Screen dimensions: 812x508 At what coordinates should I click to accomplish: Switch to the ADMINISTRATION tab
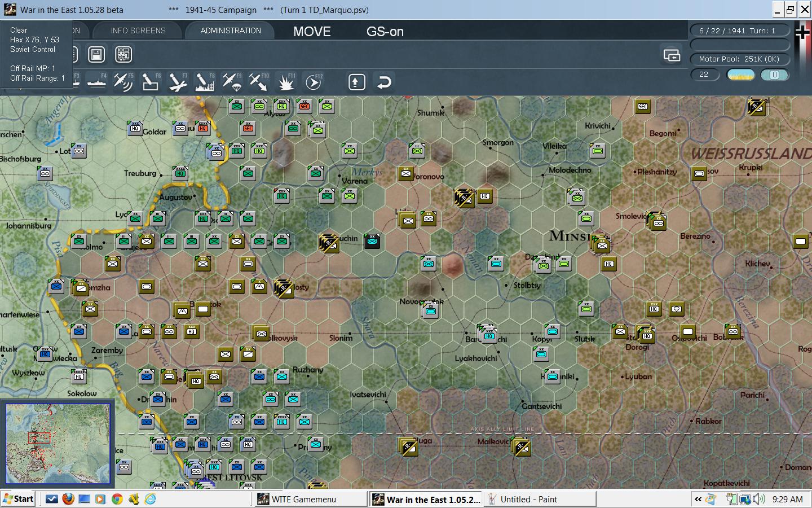231,30
